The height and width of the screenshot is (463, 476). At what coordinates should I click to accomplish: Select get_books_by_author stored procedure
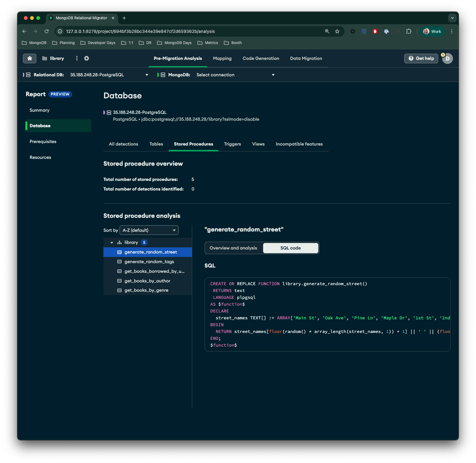(147, 281)
